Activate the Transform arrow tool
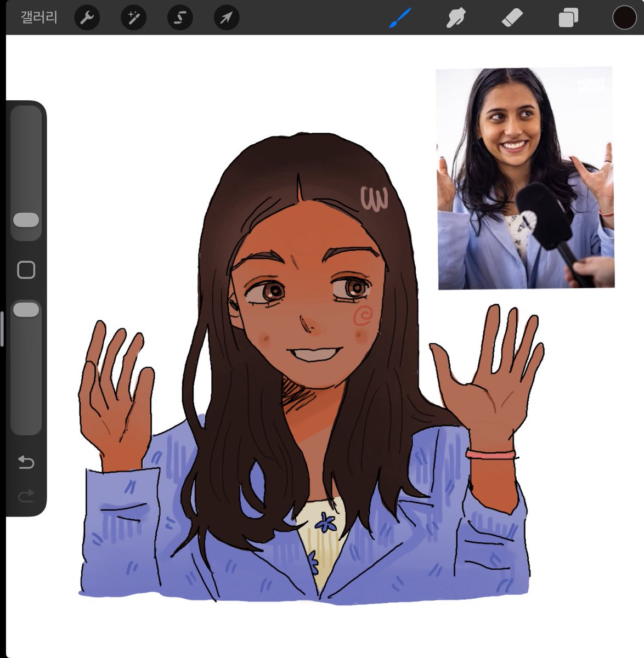 227,18
